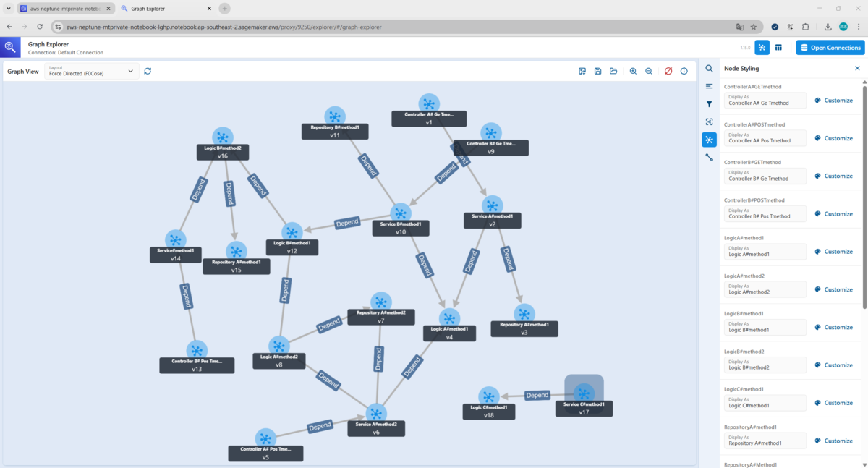The image size is (868, 468).
Task: Click the highlighted Service C#method1 node v17
Action: pos(584,394)
